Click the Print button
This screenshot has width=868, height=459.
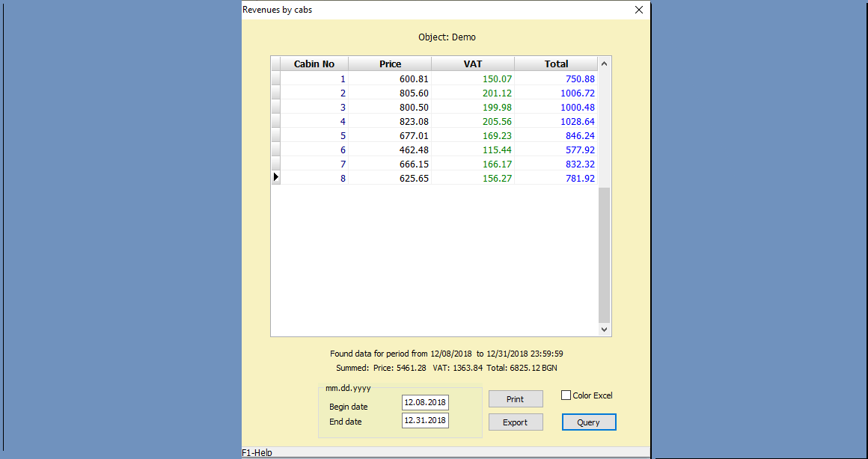point(516,399)
